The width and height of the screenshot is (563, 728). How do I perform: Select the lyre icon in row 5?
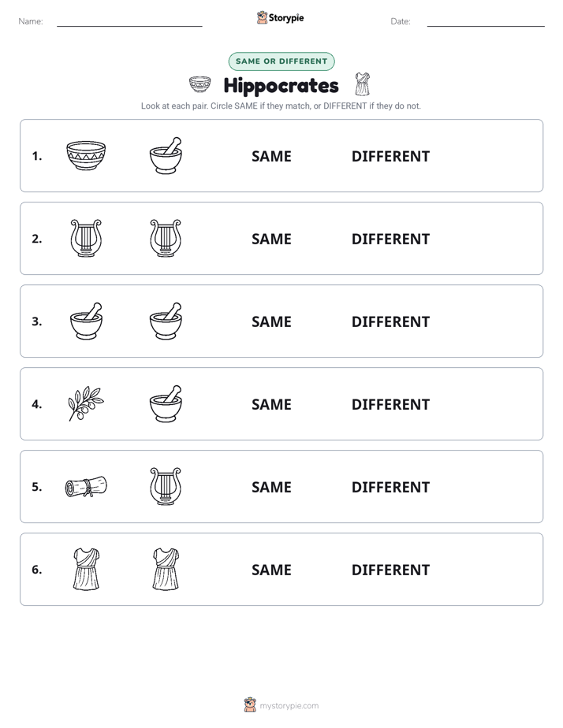(166, 487)
